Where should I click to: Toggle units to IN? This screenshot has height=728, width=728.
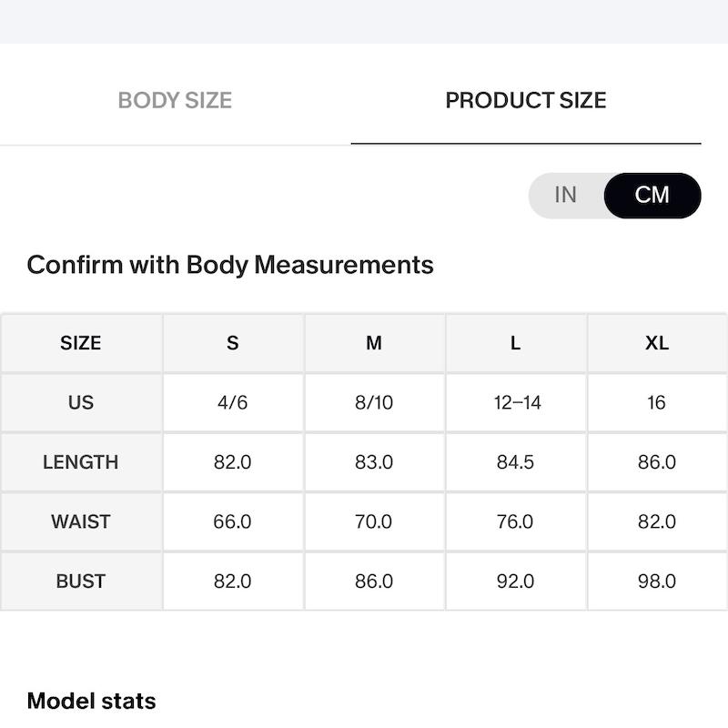pos(565,195)
